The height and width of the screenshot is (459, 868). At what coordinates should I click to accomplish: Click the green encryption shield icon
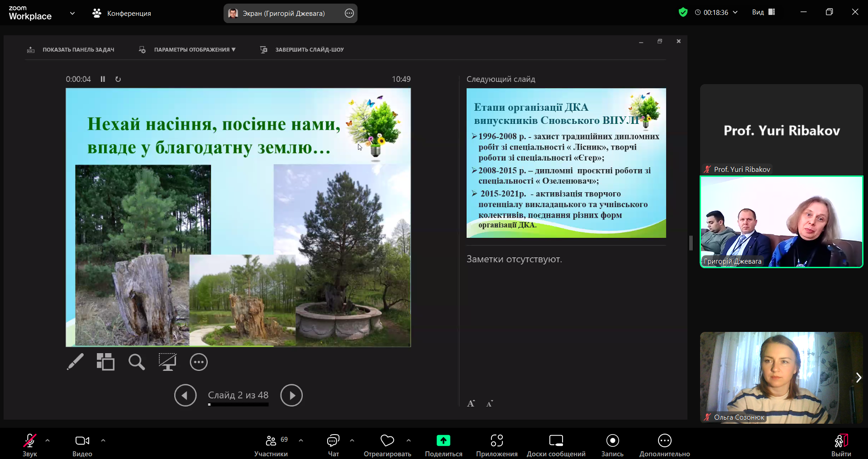tap(683, 12)
